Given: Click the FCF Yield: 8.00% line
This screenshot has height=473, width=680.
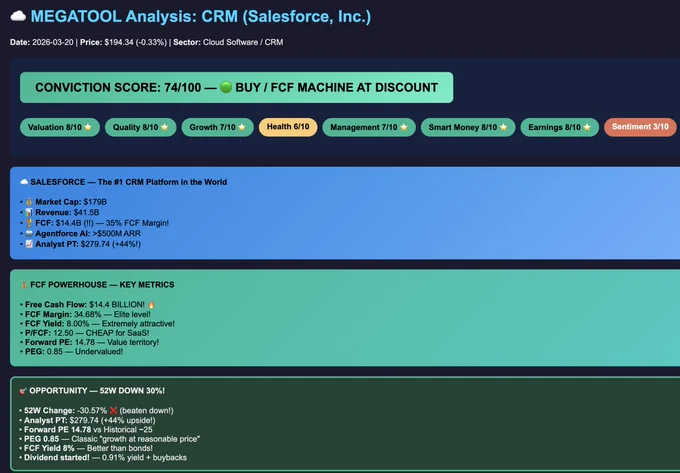Looking at the screenshot, I should click(100, 324).
